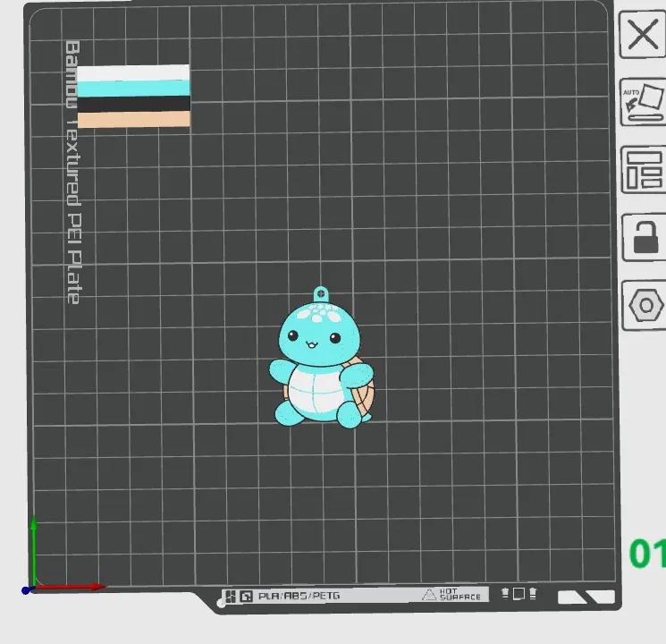Click the cyan color stripe
The width and height of the screenshot is (666, 644).
tap(133, 89)
